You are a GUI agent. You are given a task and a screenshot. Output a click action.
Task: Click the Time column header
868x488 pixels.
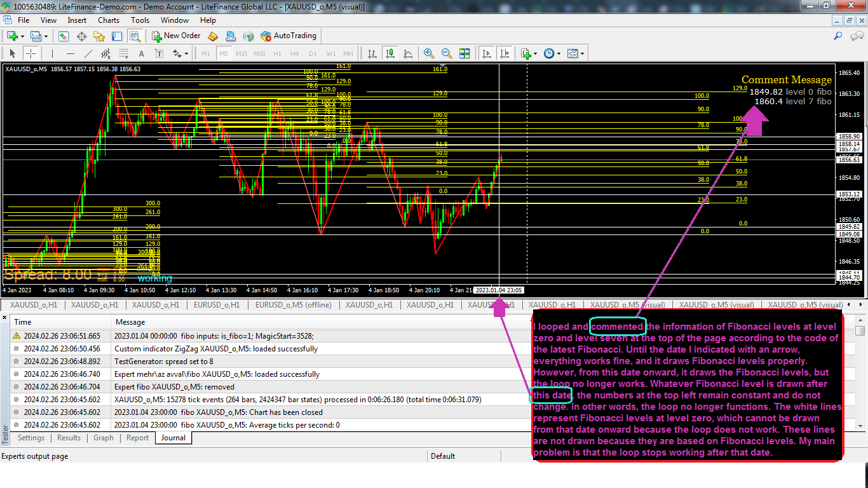click(x=61, y=322)
